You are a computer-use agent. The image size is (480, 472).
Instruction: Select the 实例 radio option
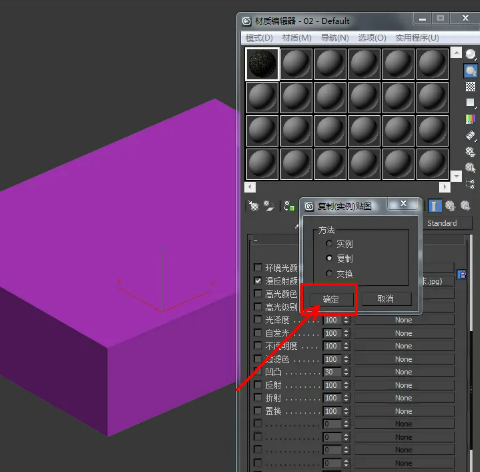tap(329, 244)
